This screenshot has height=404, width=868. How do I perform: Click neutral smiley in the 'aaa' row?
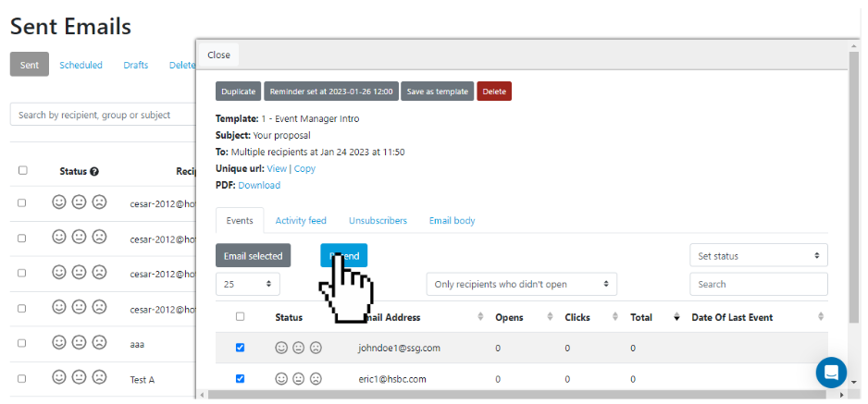[x=80, y=342]
